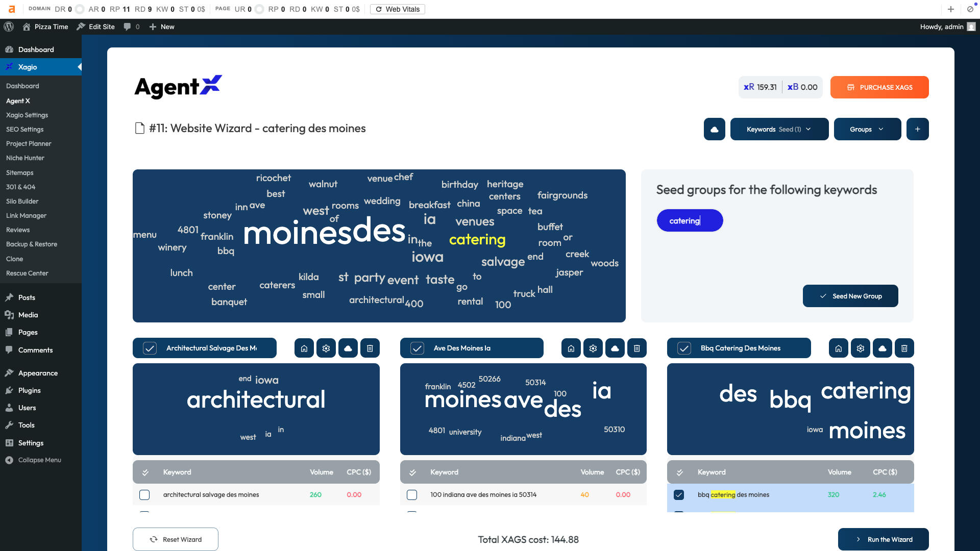Screen dimensions: 980x551
Task: Click the catering seed keyword input
Action: [x=690, y=221]
